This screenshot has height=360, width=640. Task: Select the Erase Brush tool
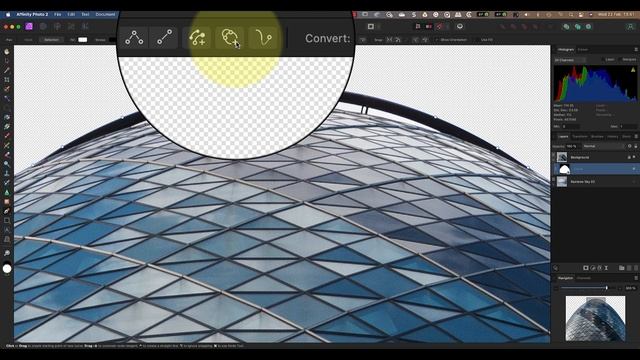tap(7, 155)
